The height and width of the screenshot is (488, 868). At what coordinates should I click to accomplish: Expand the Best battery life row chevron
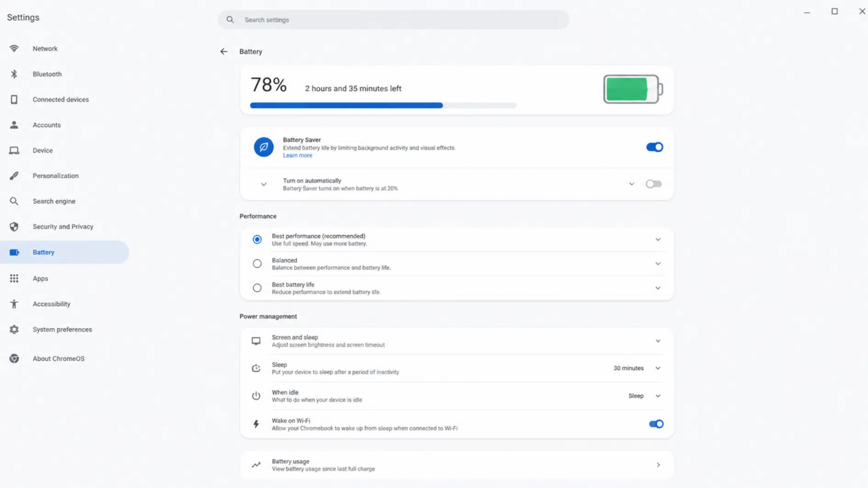[658, 288]
